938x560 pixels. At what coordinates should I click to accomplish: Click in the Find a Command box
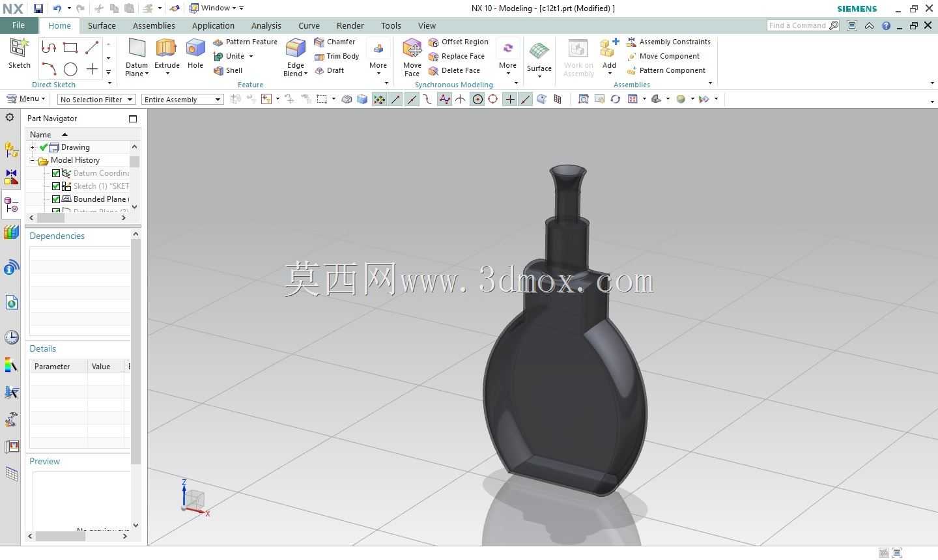(x=798, y=25)
